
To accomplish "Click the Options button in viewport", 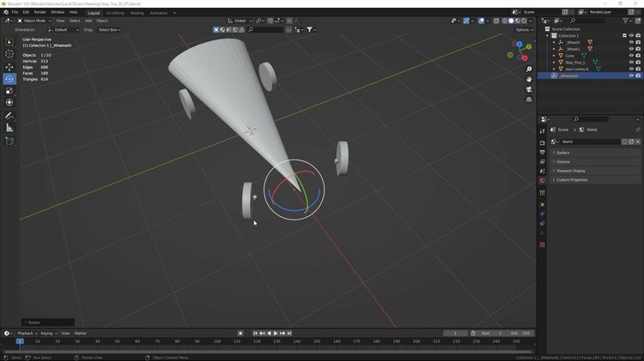I will [524, 30].
